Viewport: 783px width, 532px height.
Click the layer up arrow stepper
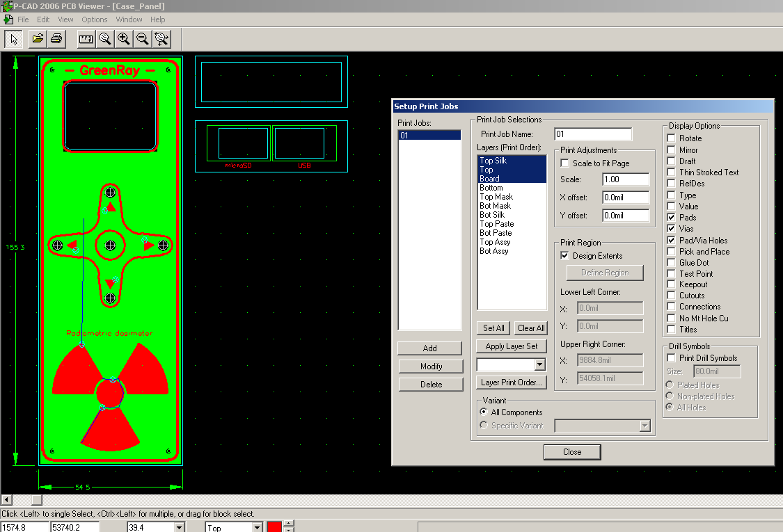point(289,523)
